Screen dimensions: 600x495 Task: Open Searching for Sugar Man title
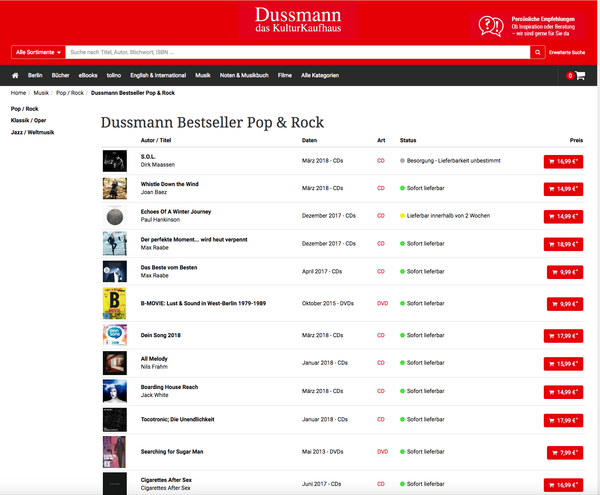[172, 452]
